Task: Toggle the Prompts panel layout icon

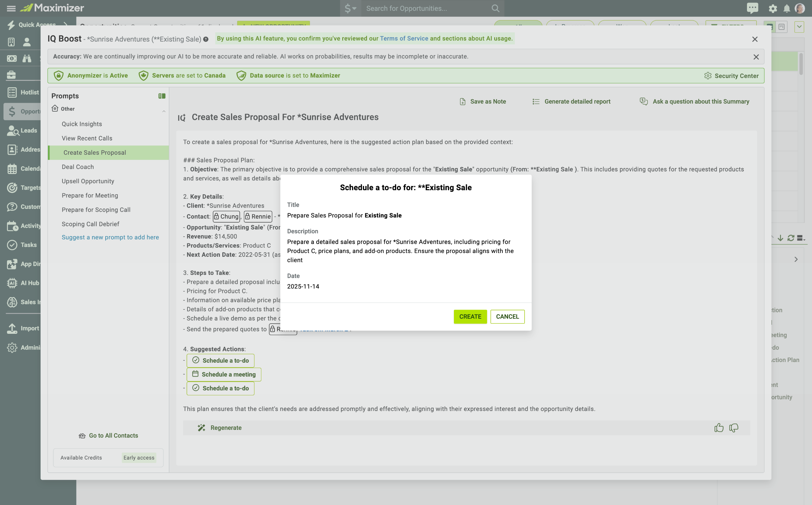Action: click(162, 96)
